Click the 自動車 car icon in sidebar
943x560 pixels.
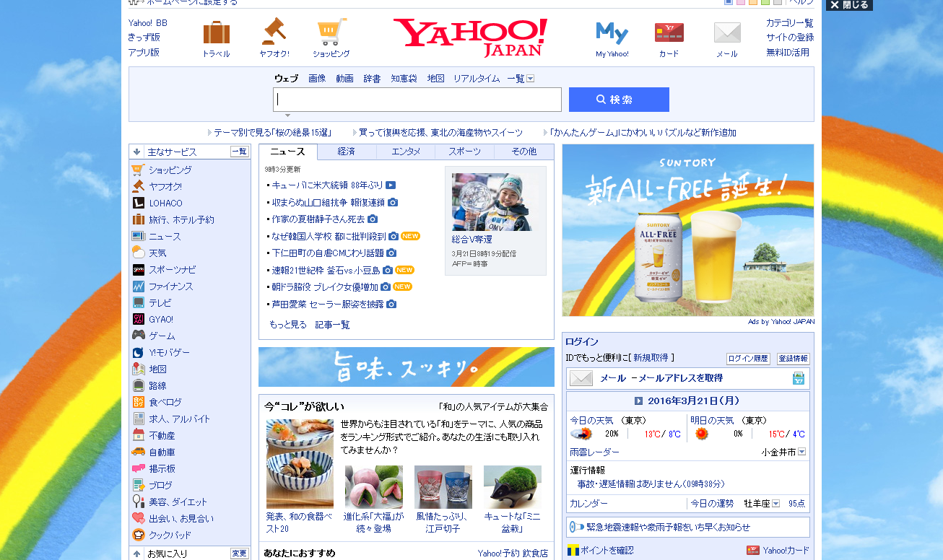click(138, 452)
